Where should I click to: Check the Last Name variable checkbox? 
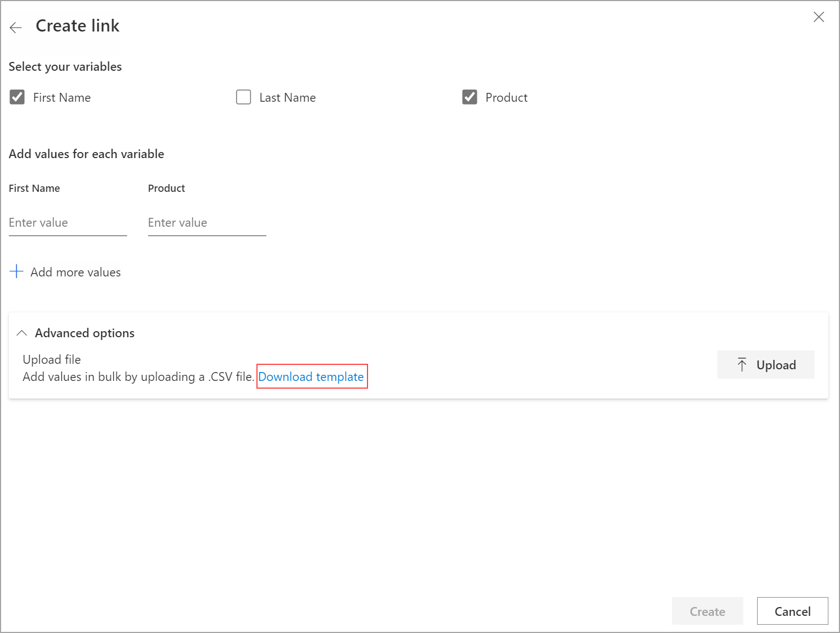click(x=244, y=97)
